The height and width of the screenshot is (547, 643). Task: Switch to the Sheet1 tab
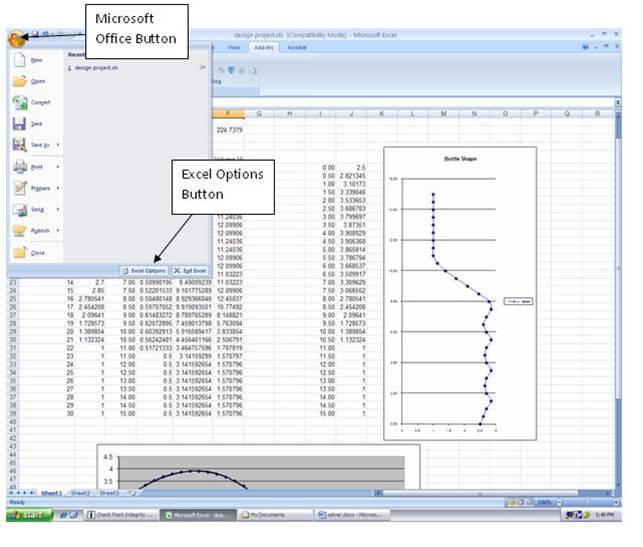(x=51, y=493)
